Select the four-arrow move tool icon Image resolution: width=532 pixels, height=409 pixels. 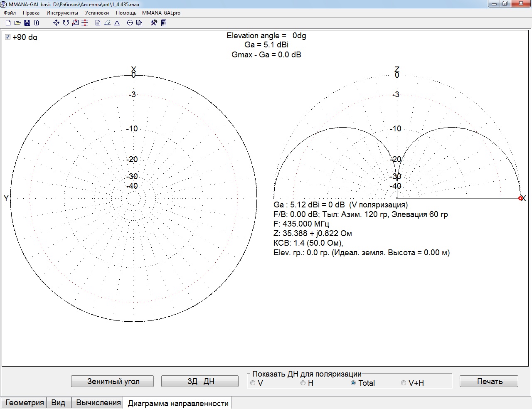(56, 23)
